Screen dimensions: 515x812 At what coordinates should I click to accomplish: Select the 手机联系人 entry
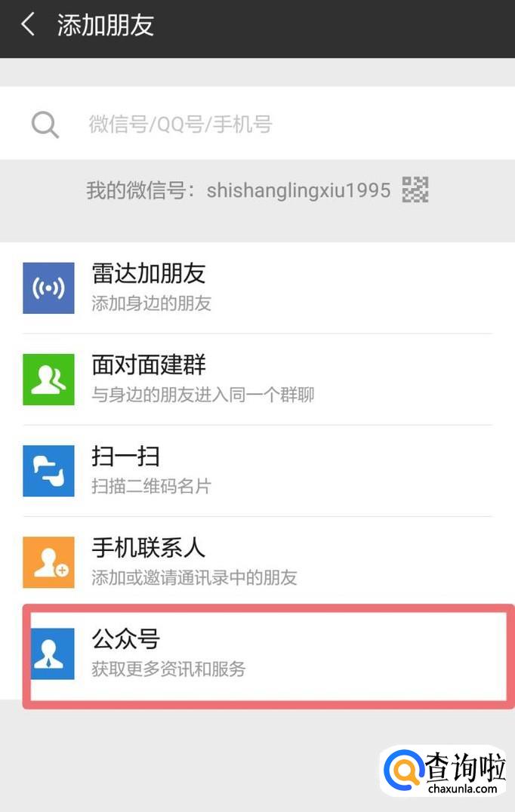click(257, 562)
